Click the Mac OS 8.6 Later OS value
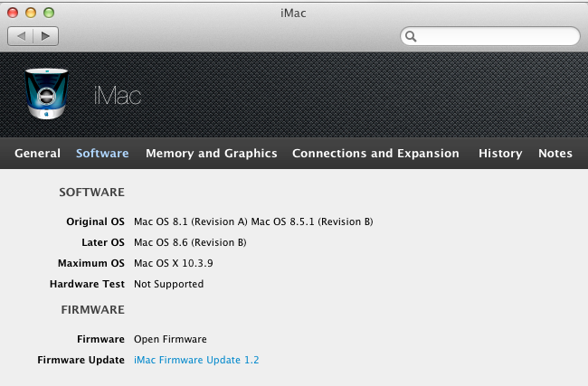Image resolution: width=588 pixels, height=386 pixels. (190, 242)
